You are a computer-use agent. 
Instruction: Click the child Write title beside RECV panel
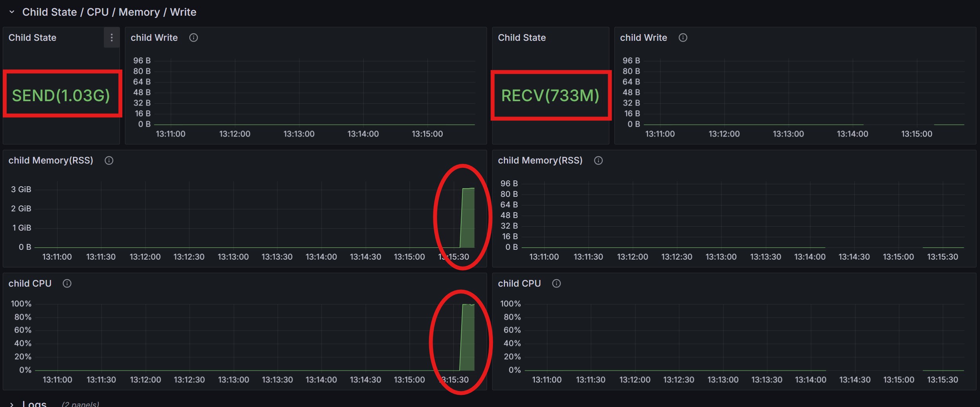point(643,38)
